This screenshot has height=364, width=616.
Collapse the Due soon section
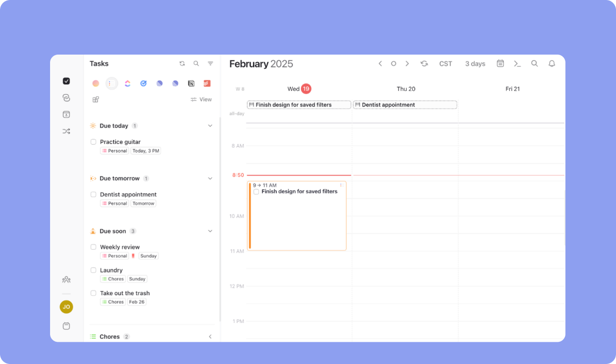210,231
